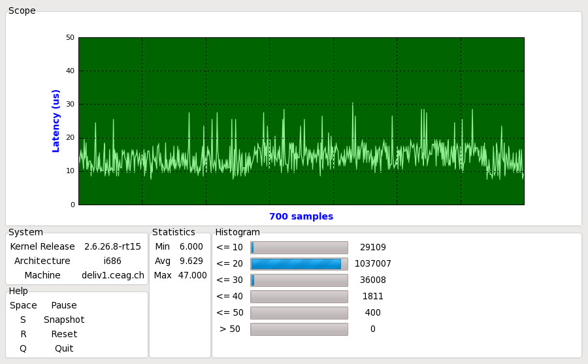The image size is (588, 364).
Task: Click the machine name deliv1.ceag.ch
Action: 113,275
